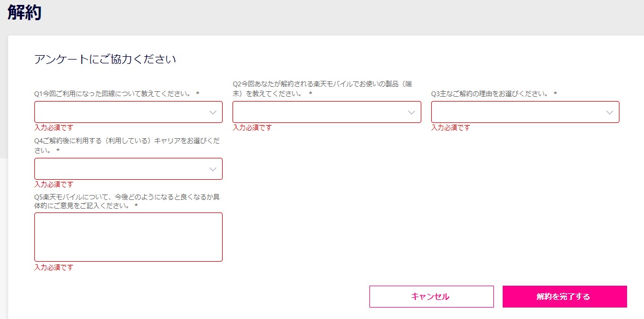The height and width of the screenshot is (319, 644).
Task: Click the 入力必須です error under Q4
Action: pos(54,184)
